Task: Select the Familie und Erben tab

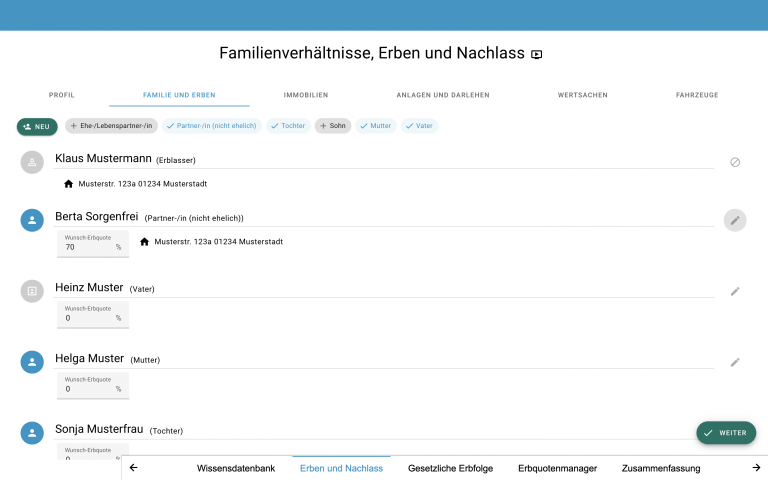Action: point(179,95)
